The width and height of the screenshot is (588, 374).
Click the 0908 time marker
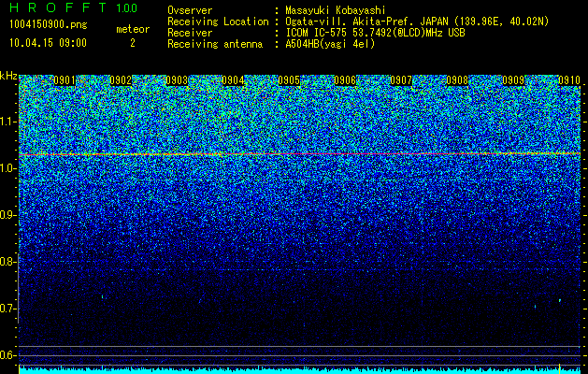coord(457,80)
